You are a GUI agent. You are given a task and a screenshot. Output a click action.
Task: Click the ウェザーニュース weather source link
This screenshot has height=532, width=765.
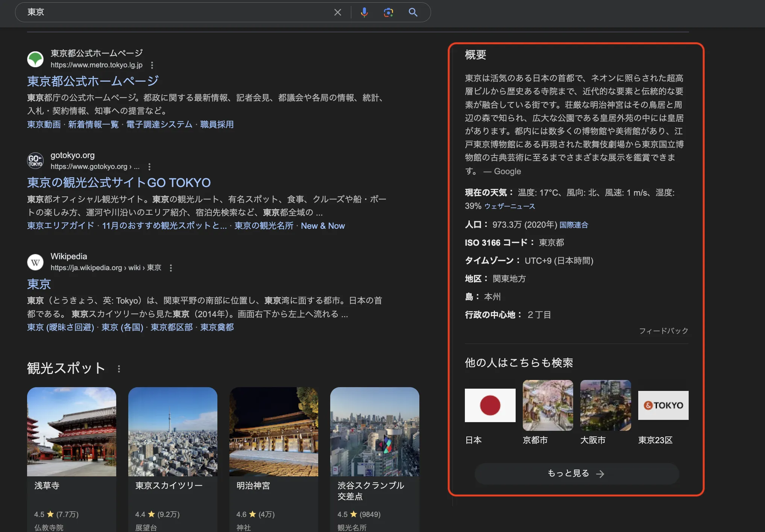tap(510, 206)
